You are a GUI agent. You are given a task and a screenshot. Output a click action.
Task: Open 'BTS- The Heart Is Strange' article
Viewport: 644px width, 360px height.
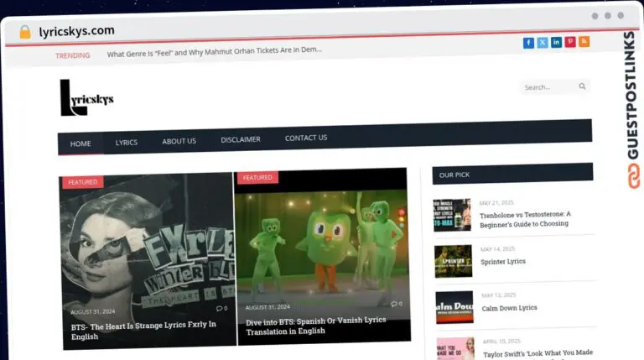143,330
